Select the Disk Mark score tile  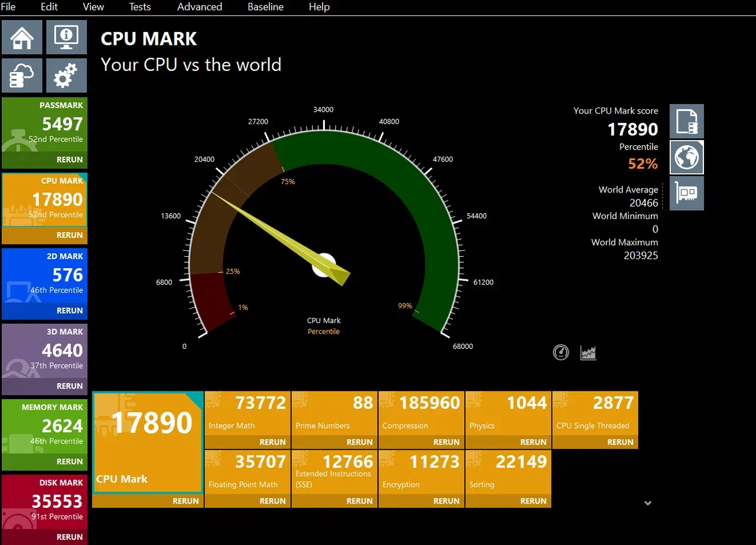click(x=44, y=502)
